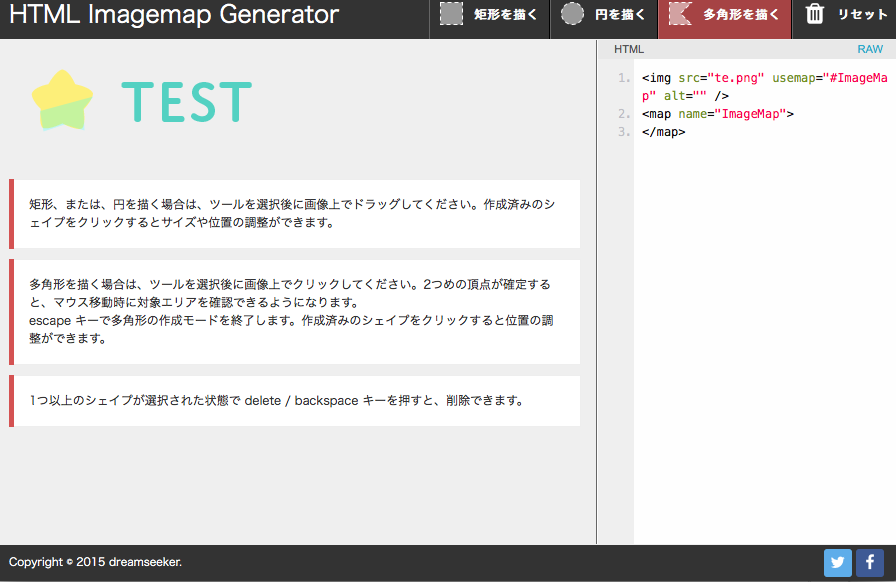Click the リセット reset label
Image resolution: width=896 pixels, height=582 pixels.
862,15
